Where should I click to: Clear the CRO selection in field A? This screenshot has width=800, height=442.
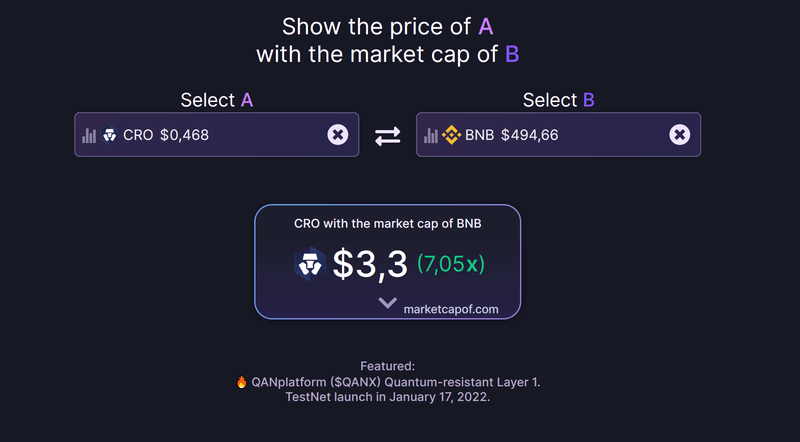338,135
